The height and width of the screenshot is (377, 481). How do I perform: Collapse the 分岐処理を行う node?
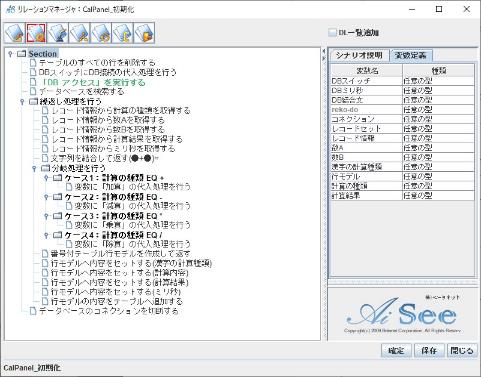(34, 168)
